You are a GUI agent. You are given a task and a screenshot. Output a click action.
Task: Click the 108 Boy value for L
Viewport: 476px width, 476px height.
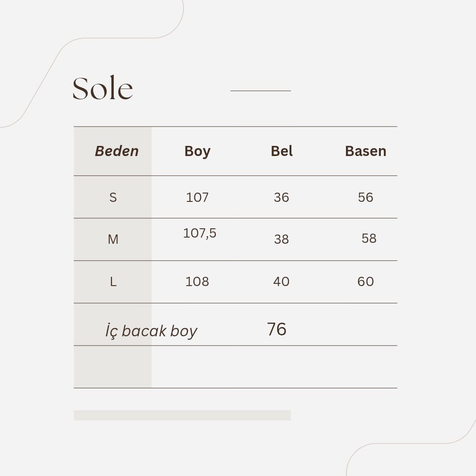pos(197,281)
